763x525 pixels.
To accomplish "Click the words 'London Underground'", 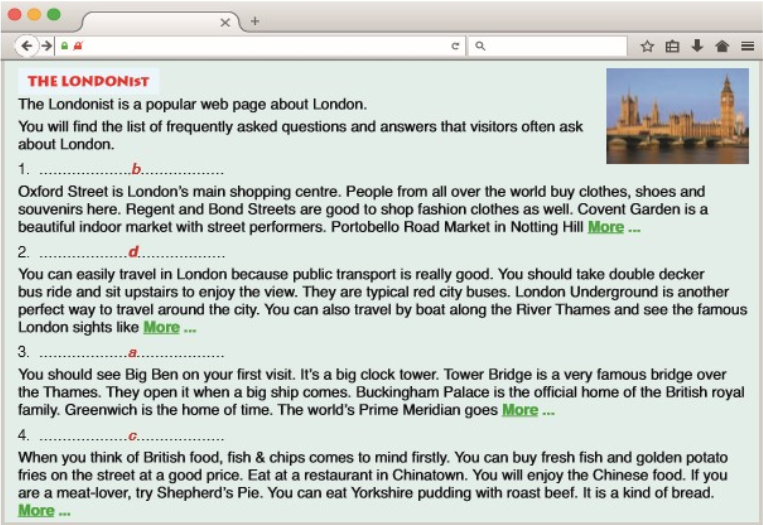I will pyautogui.click(x=586, y=291).
